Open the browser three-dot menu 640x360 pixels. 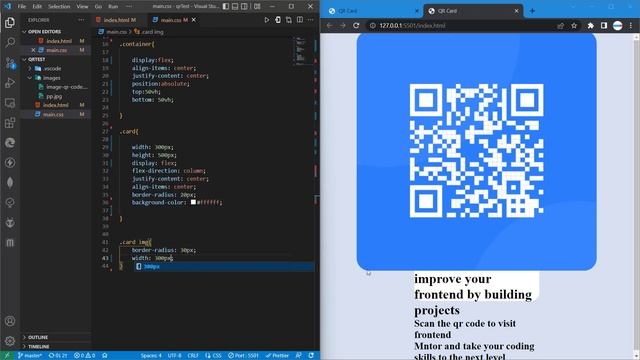click(x=631, y=26)
